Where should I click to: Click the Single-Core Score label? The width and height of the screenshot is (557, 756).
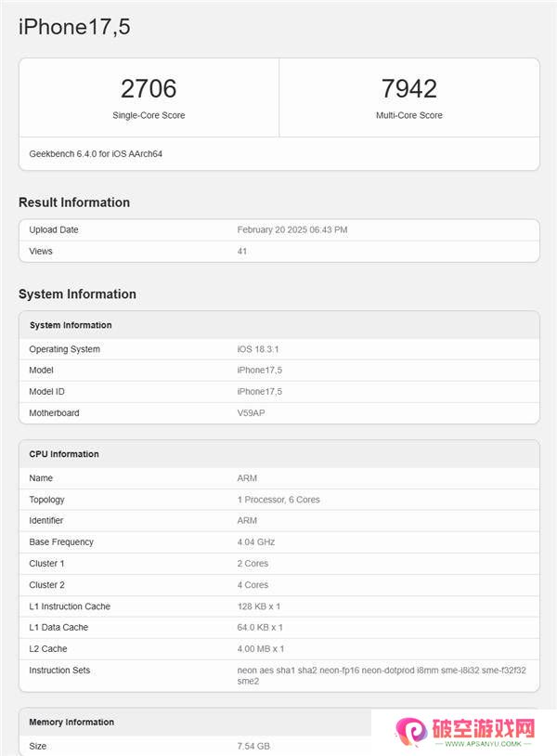pos(149,115)
